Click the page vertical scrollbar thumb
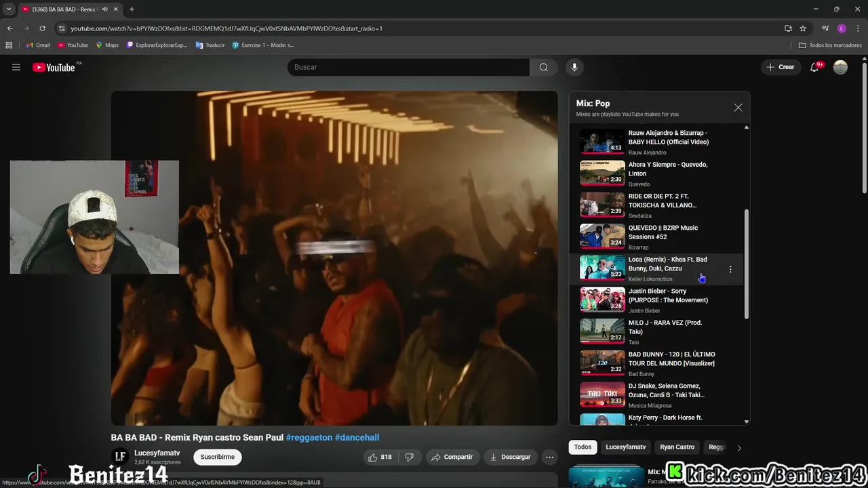The height and width of the screenshot is (488, 868). (864, 129)
